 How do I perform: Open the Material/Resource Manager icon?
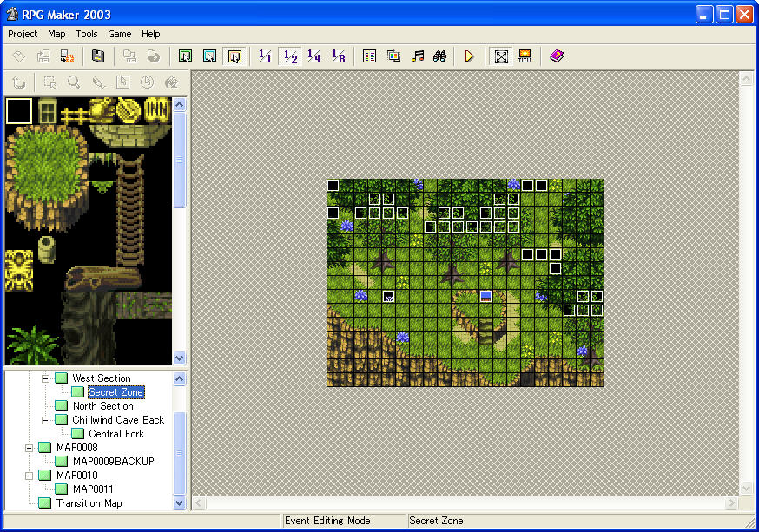click(393, 56)
